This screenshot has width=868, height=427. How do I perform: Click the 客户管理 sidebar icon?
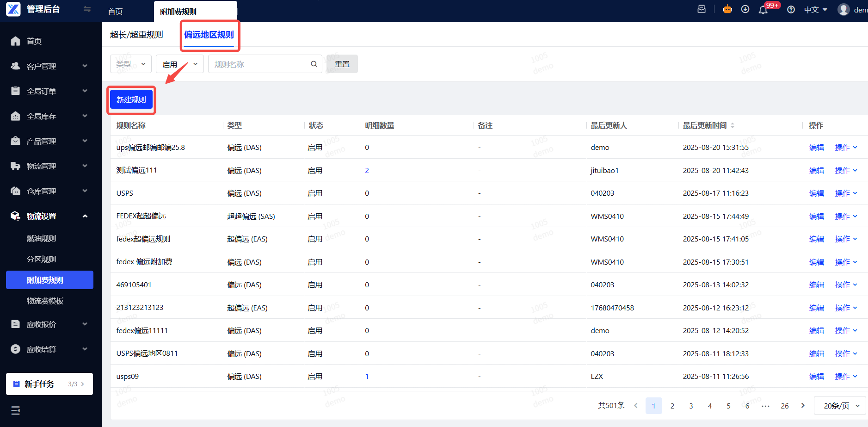[16, 66]
